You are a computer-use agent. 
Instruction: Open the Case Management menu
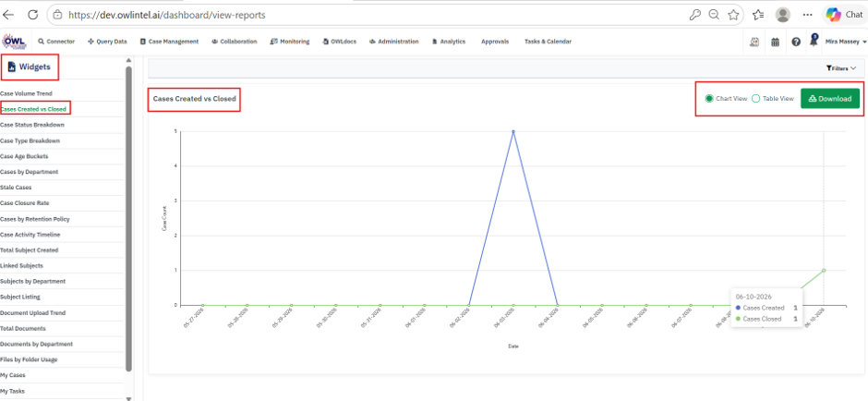coord(169,42)
